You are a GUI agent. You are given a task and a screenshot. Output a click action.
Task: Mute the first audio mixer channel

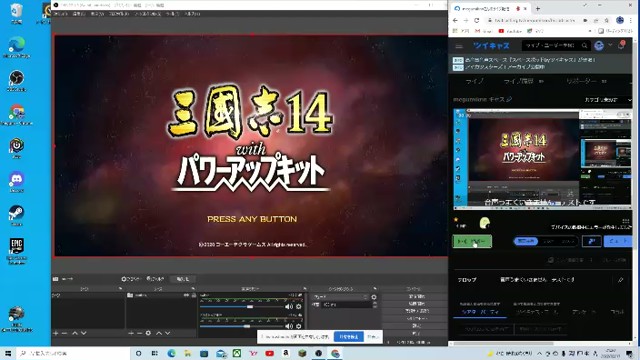pyautogui.click(x=289, y=307)
